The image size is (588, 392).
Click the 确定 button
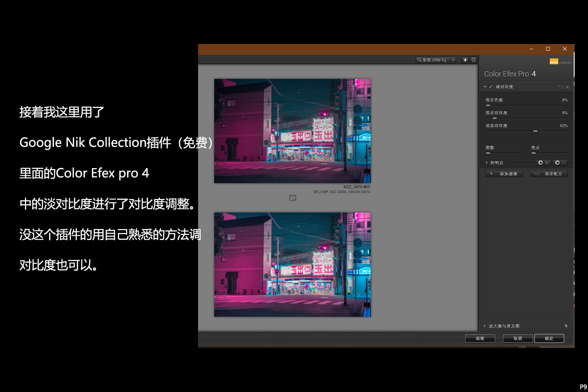point(549,338)
